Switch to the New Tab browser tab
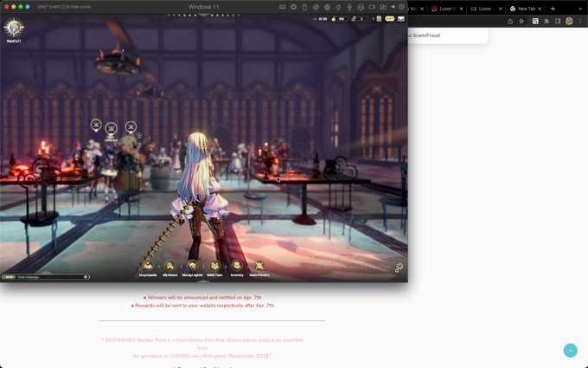Screen dimensions: 588x368 tap(526, 9)
